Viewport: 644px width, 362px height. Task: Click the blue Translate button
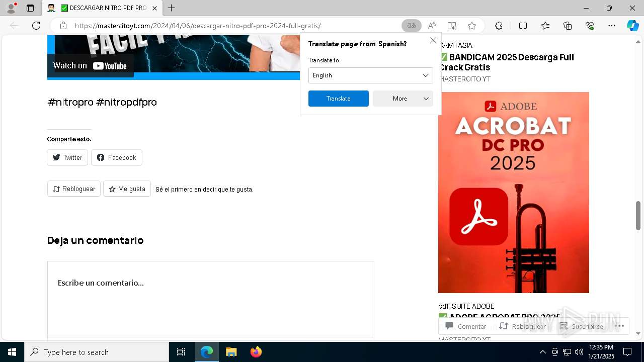pyautogui.click(x=338, y=99)
